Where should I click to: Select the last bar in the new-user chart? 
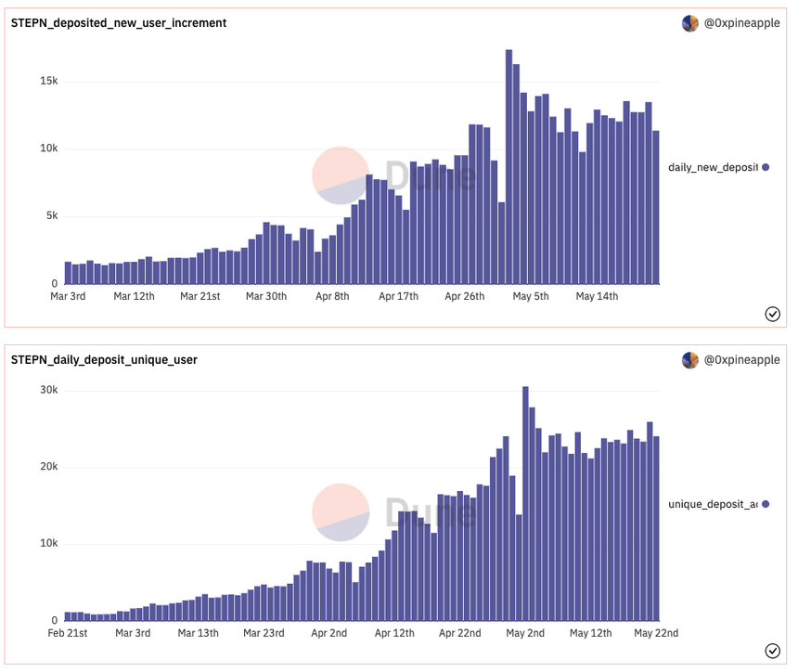655,207
